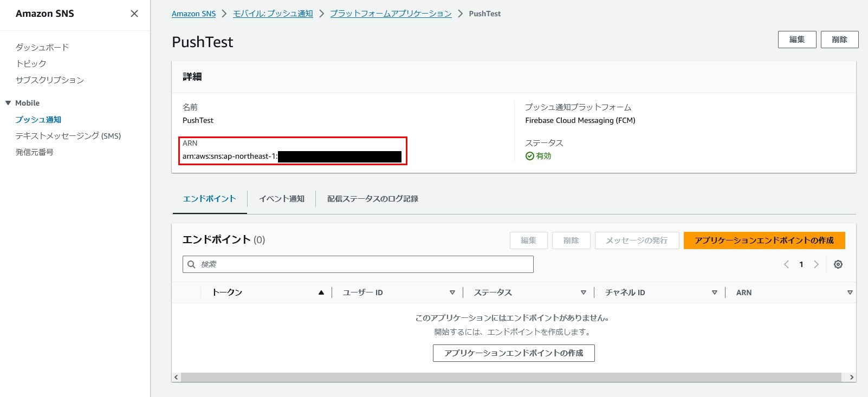The height and width of the screenshot is (397, 868).
Task: Click the プッシュ通知プラットフォーム label
Action: click(x=578, y=107)
